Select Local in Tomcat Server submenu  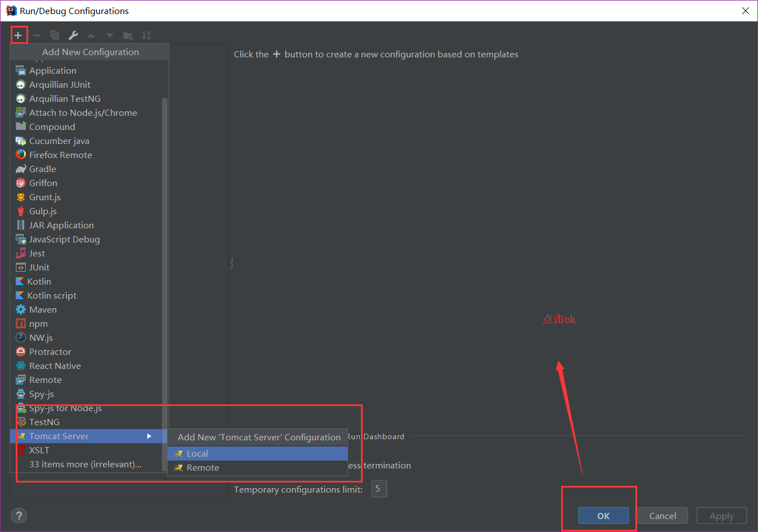[258, 453]
